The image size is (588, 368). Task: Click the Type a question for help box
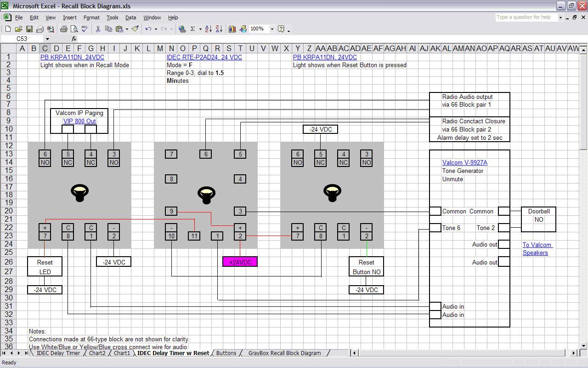pyautogui.click(x=526, y=17)
